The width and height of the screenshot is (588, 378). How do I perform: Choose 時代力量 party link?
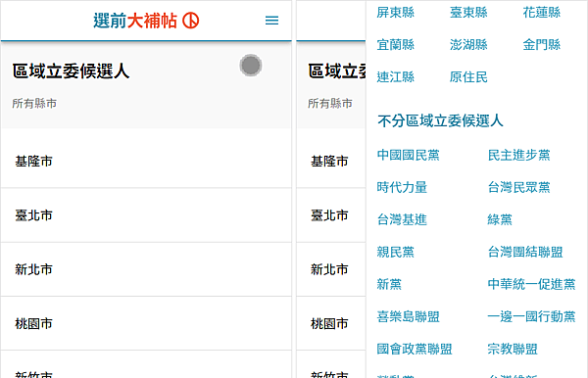point(402,187)
